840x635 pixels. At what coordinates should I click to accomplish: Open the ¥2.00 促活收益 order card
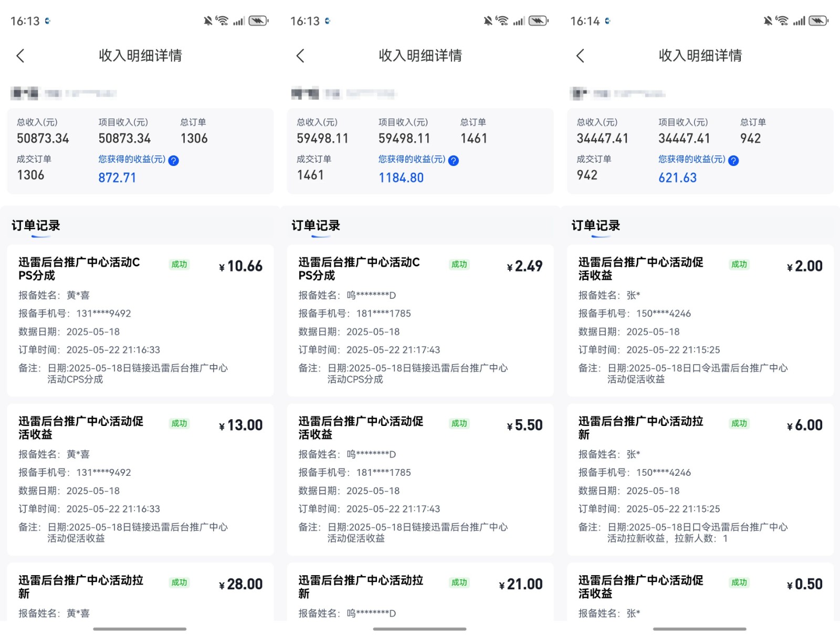(x=700, y=320)
